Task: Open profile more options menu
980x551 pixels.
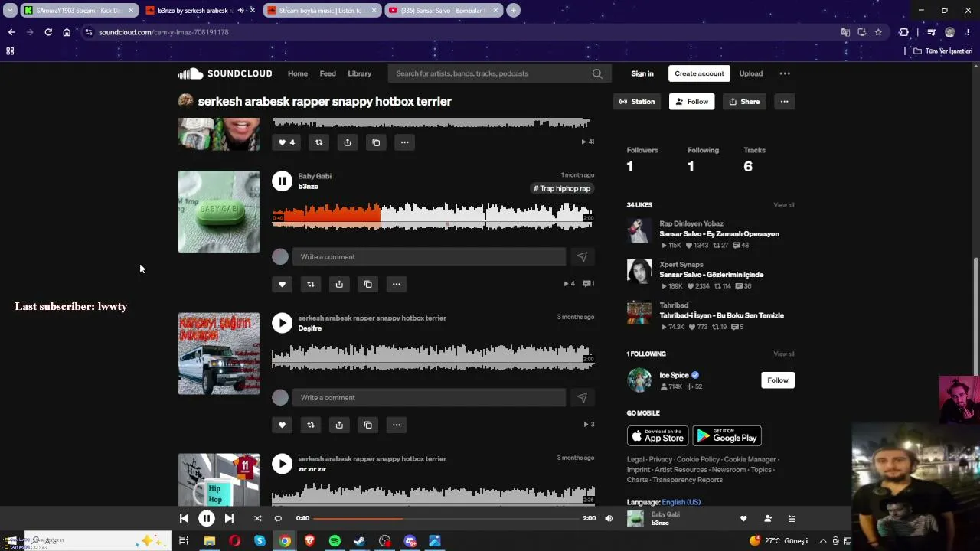Action: point(784,102)
